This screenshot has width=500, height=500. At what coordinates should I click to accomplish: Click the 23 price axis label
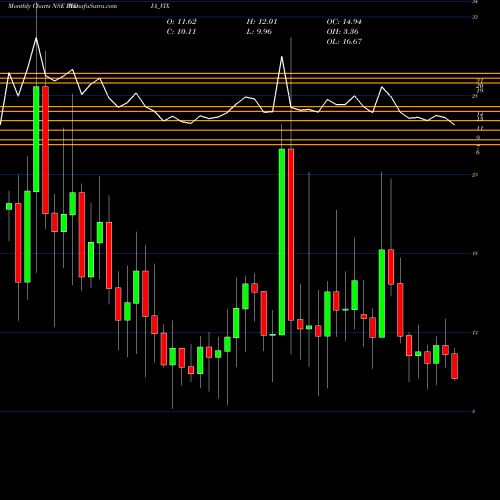click(x=475, y=175)
